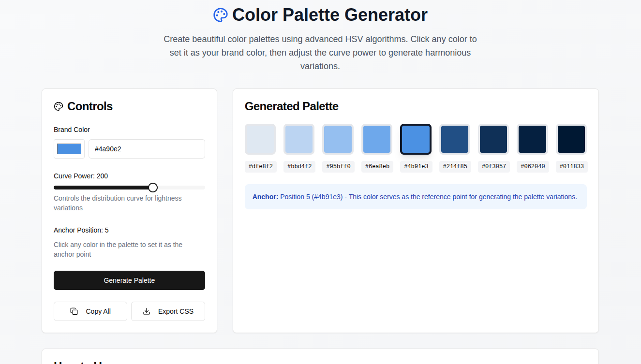Choose the #6ea8eb palette swatch
641x364 pixels.
tap(377, 139)
